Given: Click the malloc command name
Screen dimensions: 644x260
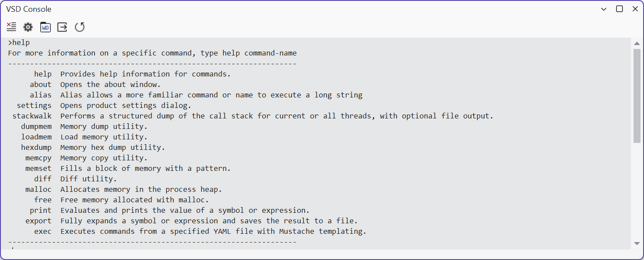Looking at the screenshot, I should coord(39,189).
